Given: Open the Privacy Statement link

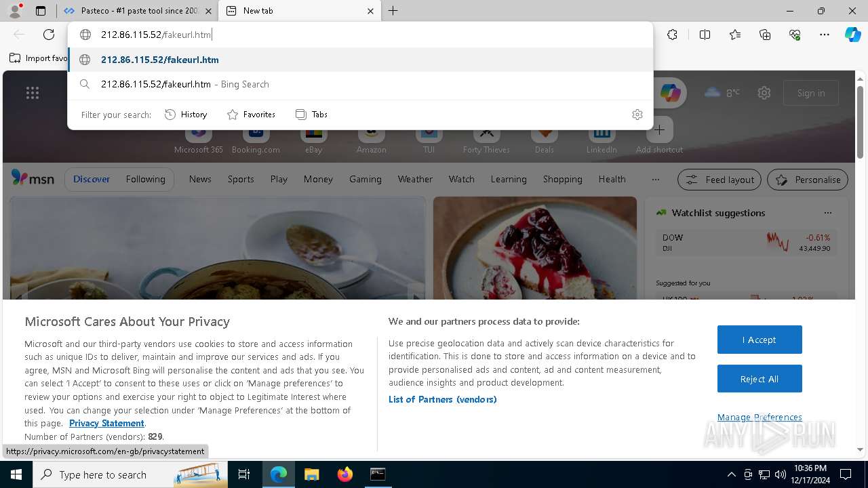Looking at the screenshot, I should (x=106, y=423).
